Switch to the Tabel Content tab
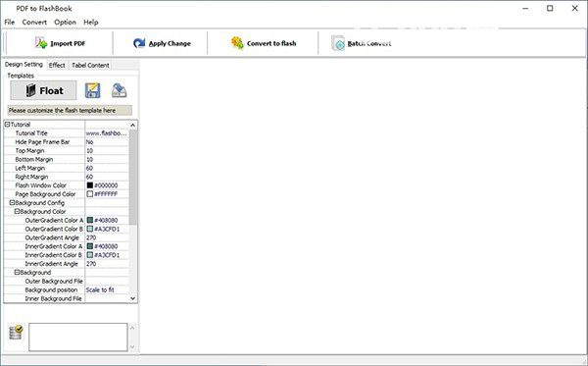The image size is (588, 366). (x=90, y=65)
